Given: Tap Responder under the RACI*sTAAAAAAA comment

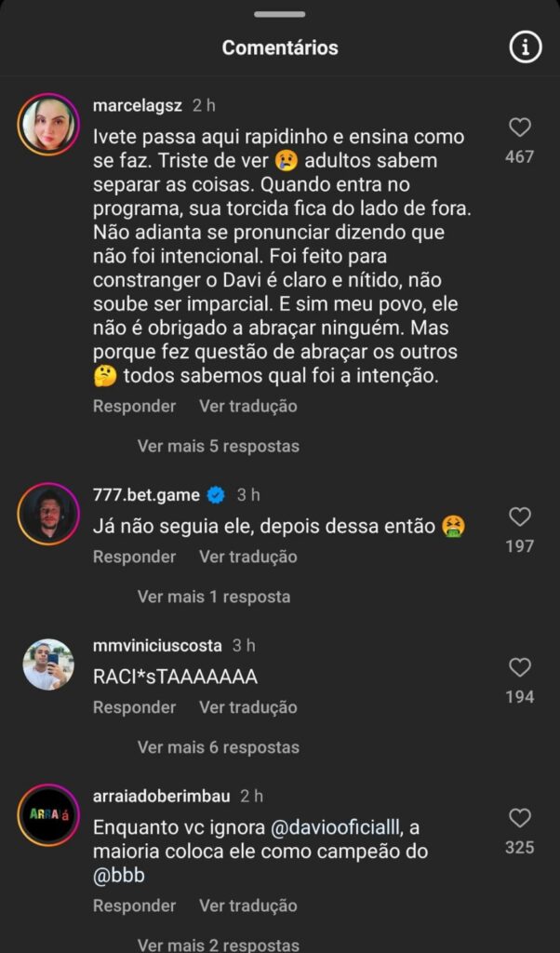Looking at the screenshot, I should [134, 707].
